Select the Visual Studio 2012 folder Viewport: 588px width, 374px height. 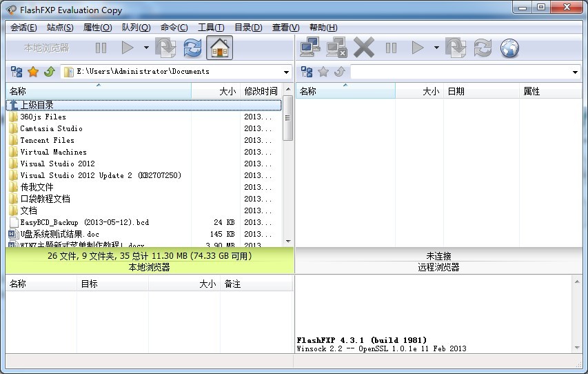(144, 164)
